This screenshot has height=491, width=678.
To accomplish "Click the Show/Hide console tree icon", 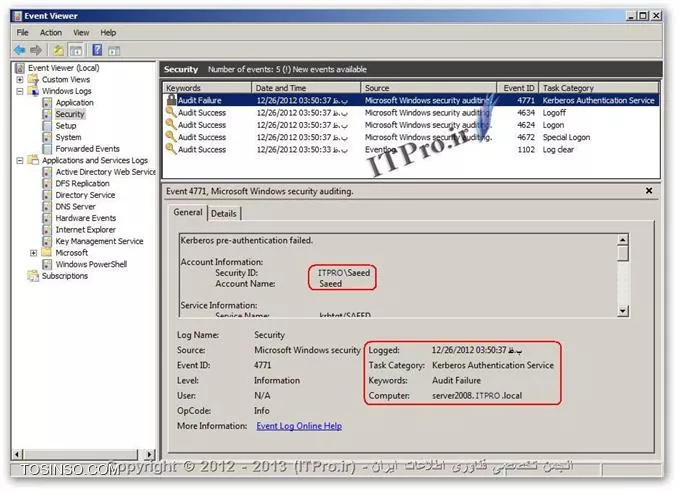I will pos(76,51).
